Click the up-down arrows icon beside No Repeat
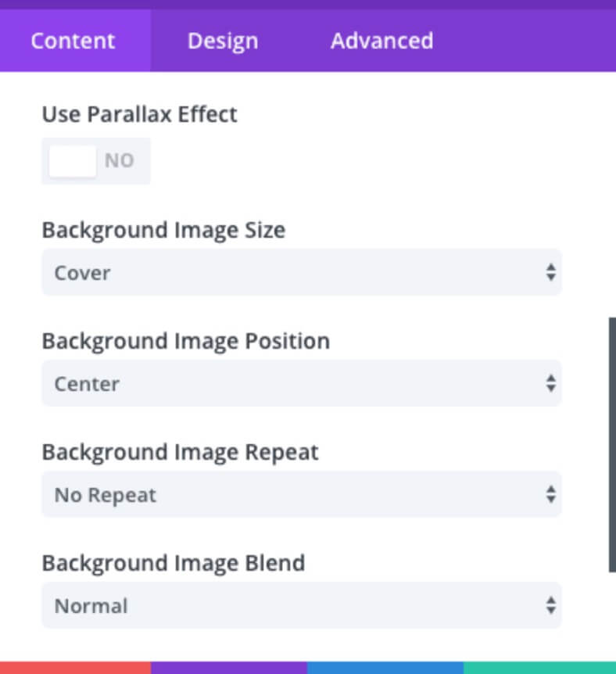 (550, 494)
